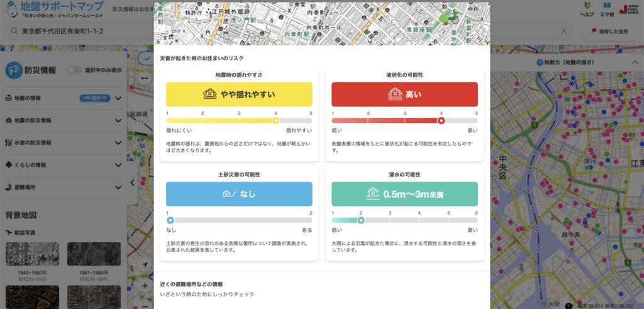Image resolution: width=644 pixels, height=309 pixels.
Task: Click the search magnifier icon
Action: tap(13, 31)
